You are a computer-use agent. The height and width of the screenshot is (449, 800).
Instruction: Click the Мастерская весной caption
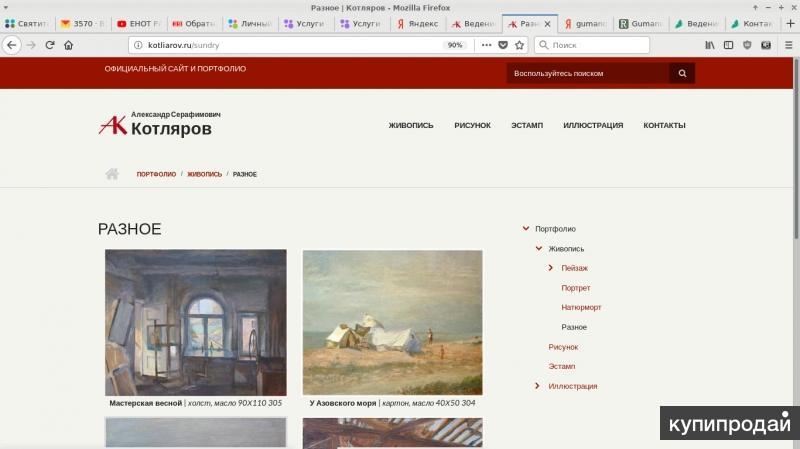click(195, 403)
